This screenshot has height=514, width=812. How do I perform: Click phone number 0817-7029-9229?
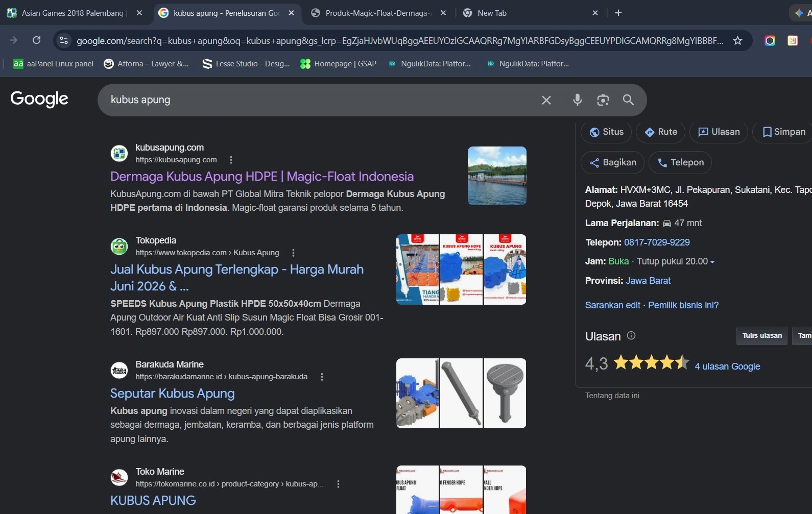tap(657, 242)
